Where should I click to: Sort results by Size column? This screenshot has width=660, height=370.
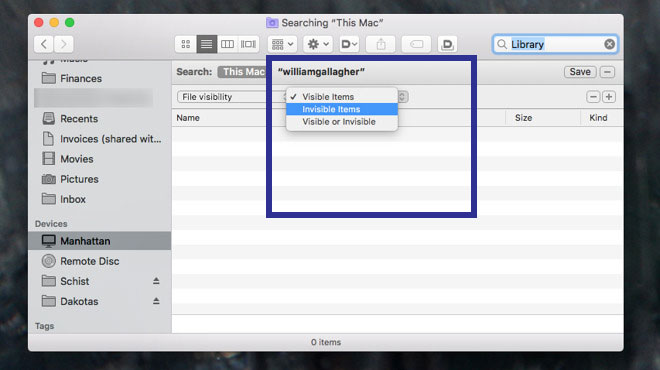coord(523,118)
